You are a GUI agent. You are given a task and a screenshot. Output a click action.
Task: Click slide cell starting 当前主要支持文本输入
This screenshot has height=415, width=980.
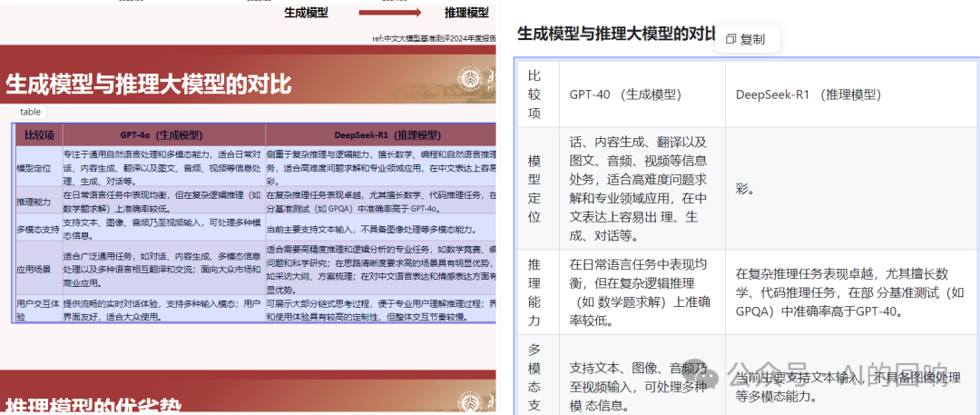click(381, 229)
